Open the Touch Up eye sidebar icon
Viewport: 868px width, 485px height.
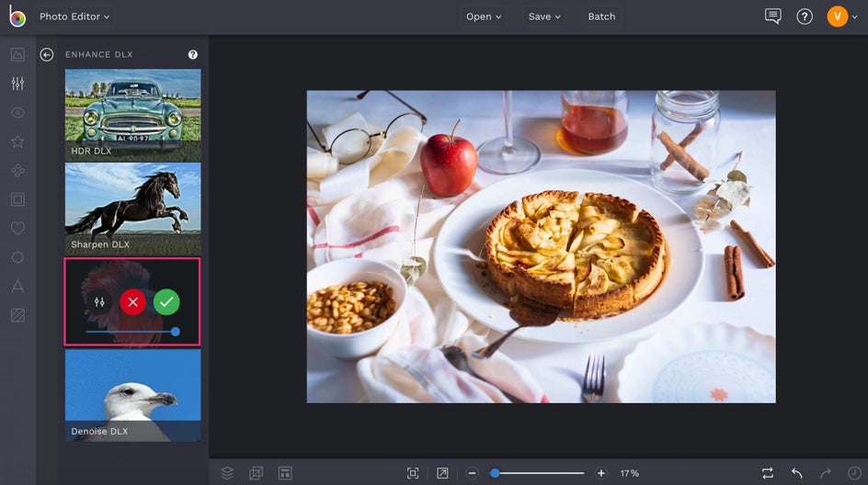coord(17,112)
